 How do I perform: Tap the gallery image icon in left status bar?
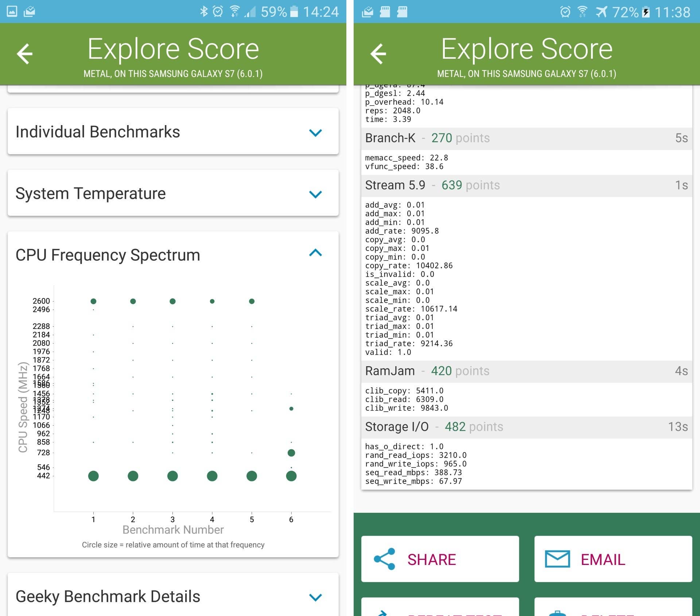(x=12, y=12)
